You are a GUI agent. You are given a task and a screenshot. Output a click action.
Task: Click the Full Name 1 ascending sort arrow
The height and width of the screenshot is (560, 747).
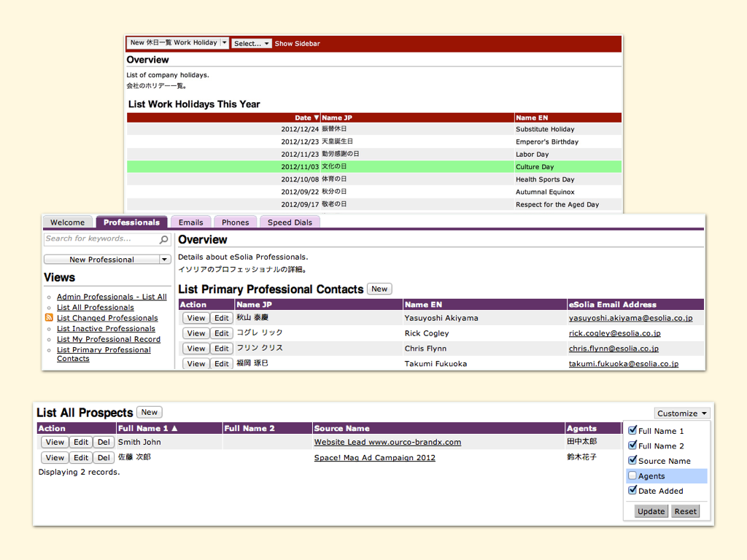point(174,429)
